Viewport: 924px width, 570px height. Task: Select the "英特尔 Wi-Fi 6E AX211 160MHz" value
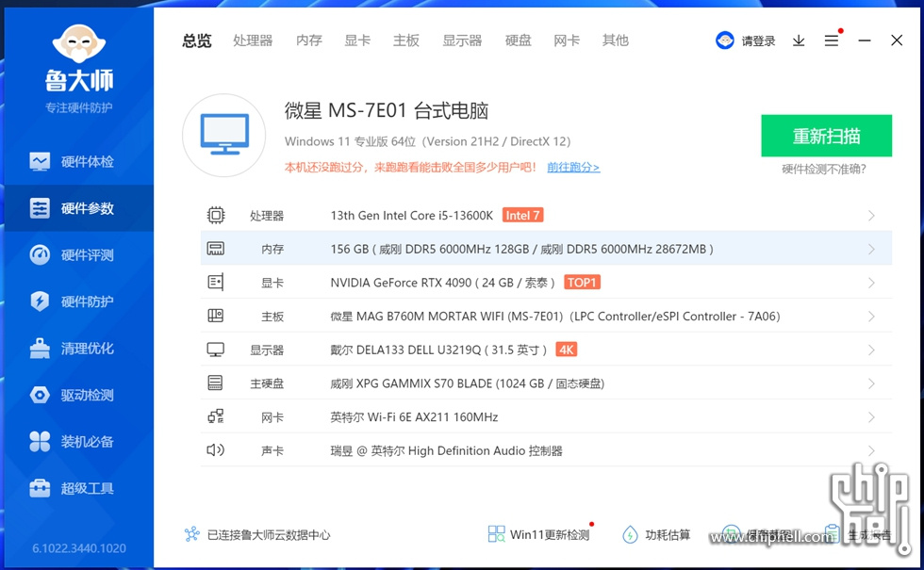[414, 416]
